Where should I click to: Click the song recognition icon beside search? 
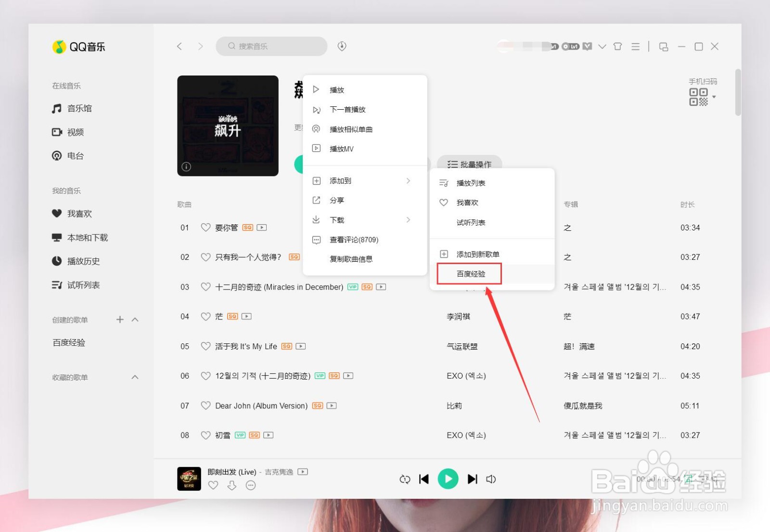click(x=342, y=46)
